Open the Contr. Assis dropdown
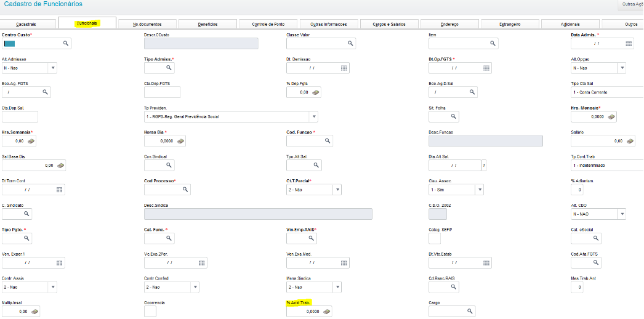The image size is (644, 319). point(52,288)
